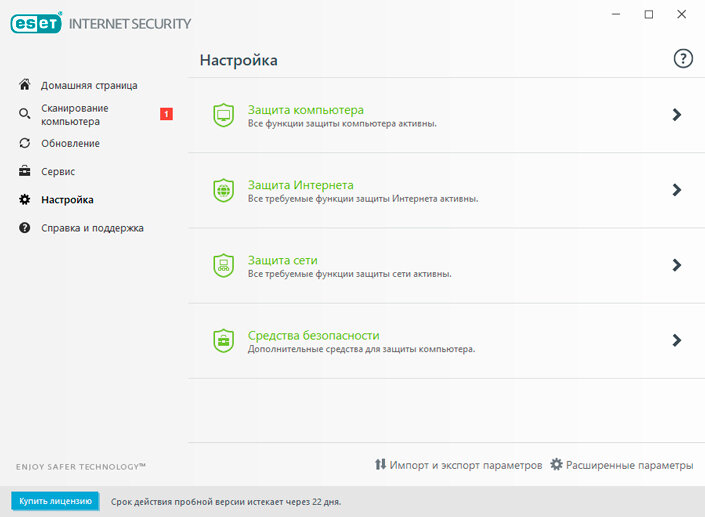The width and height of the screenshot is (705, 517).
Task: Click the trial expiry message in status bar
Action: pos(226,502)
